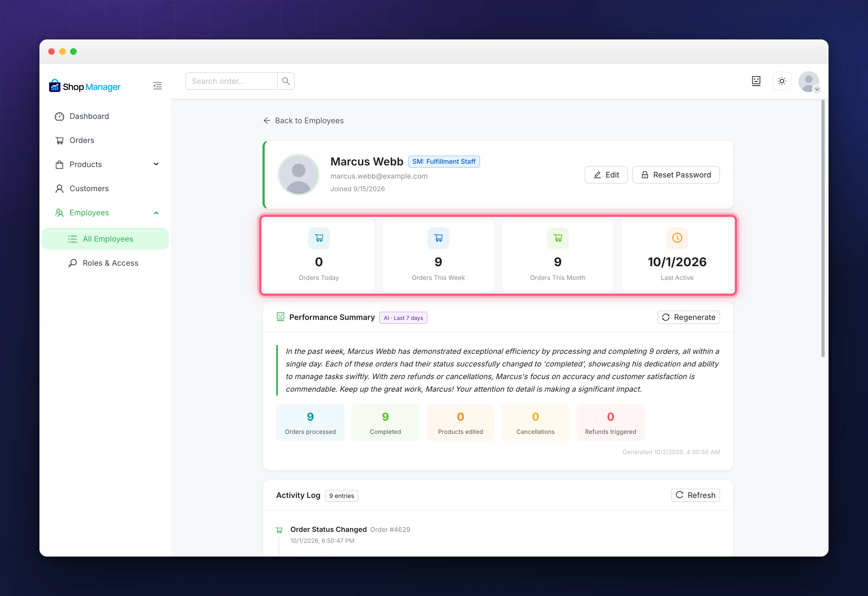
Task: Click Marcus Webb's profile avatar
Action: (x=298, y=175)
